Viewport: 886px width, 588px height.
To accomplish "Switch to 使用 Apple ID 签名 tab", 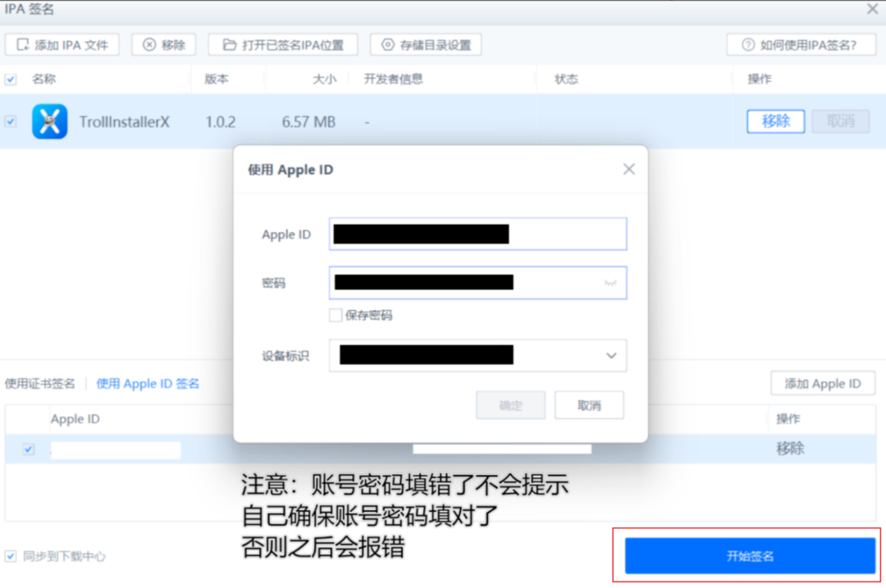I will click(x=148, y=384).
